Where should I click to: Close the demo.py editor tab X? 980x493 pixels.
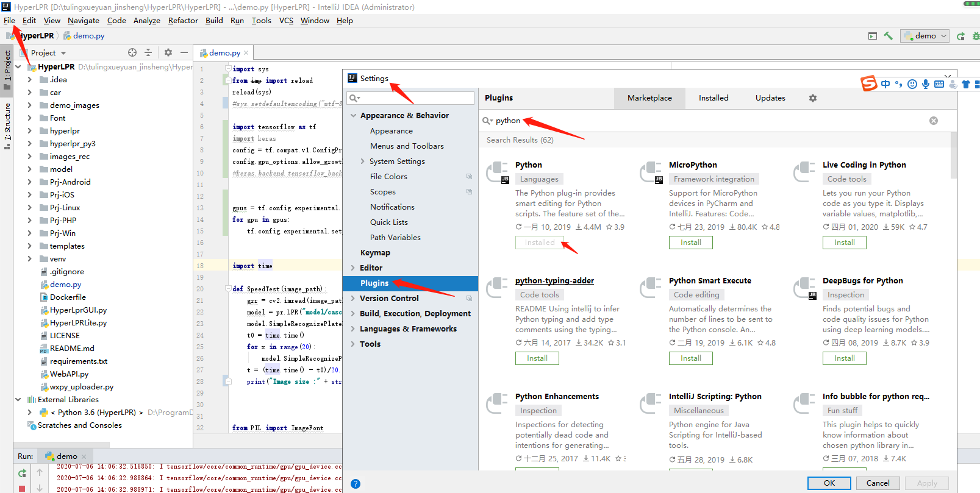pyautogui.click(x=246, y=53)
